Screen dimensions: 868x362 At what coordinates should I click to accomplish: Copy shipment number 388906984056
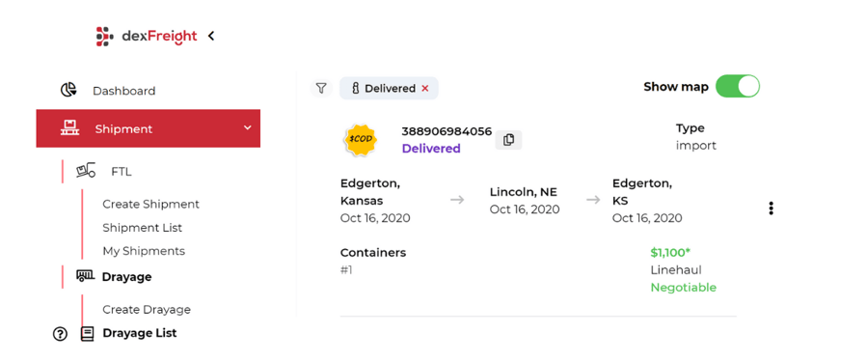(508, 140)
